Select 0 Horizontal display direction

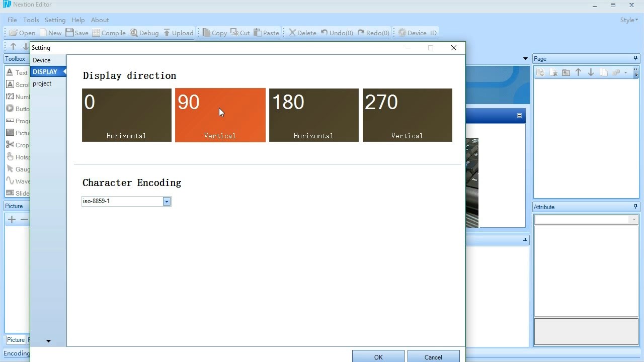point(127,115)
